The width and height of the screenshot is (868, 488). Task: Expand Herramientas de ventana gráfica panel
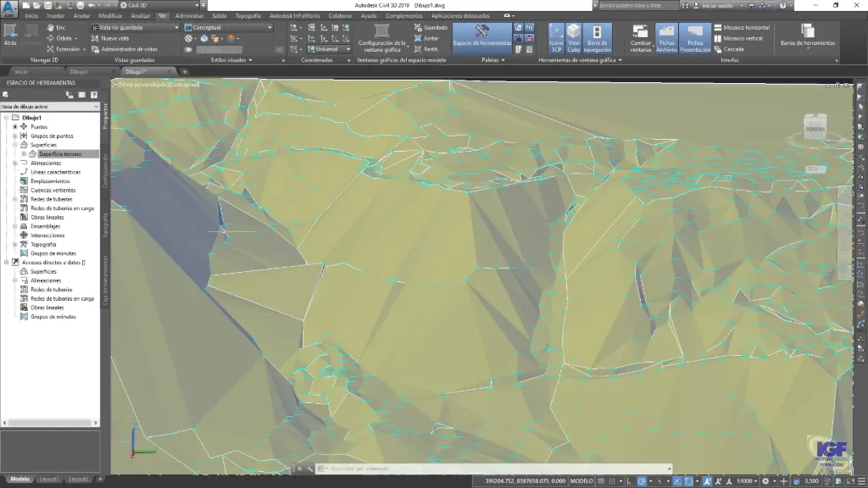tap(580, 60)
